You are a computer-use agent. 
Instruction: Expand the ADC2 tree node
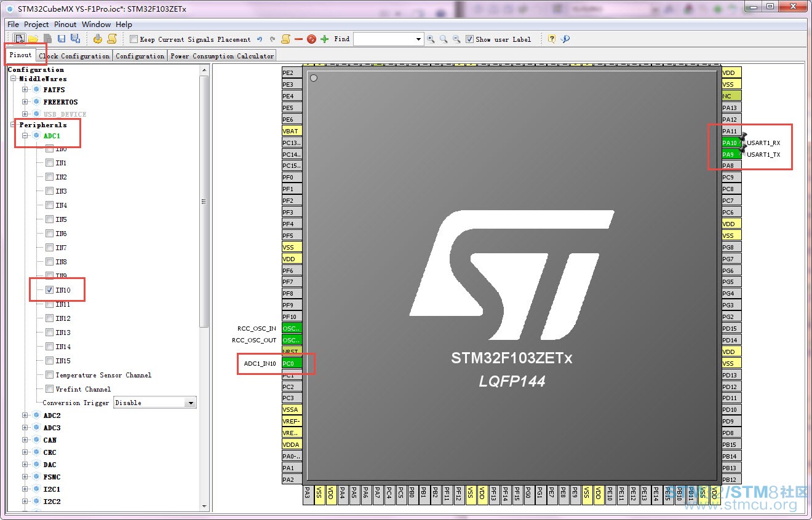(x=25, y=416)
